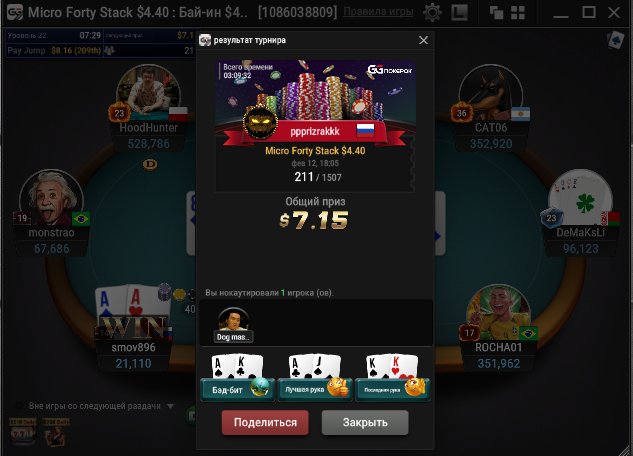Screen dimensions: 633x456
Task: Open the Pay Jump info panel
Action: click(54, 50)
